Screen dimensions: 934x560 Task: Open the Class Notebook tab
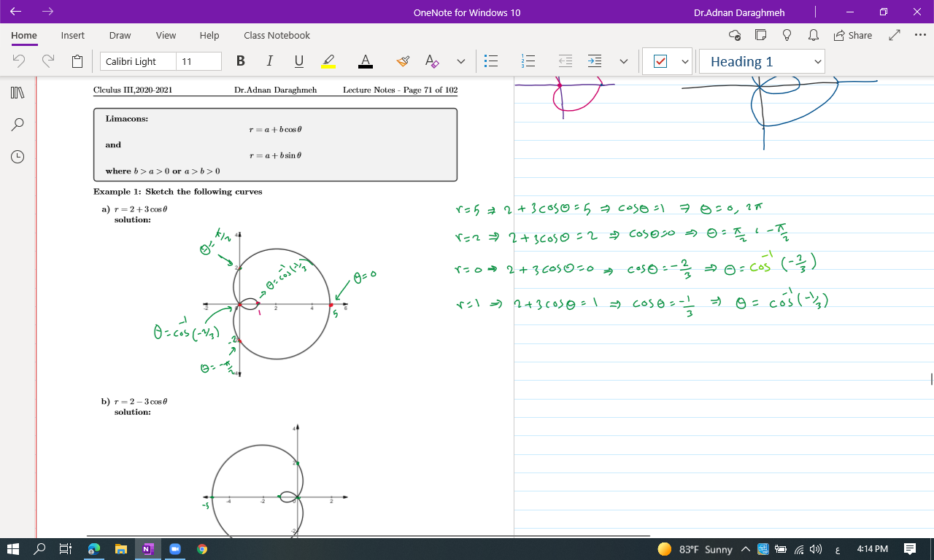tap(277, 35)
